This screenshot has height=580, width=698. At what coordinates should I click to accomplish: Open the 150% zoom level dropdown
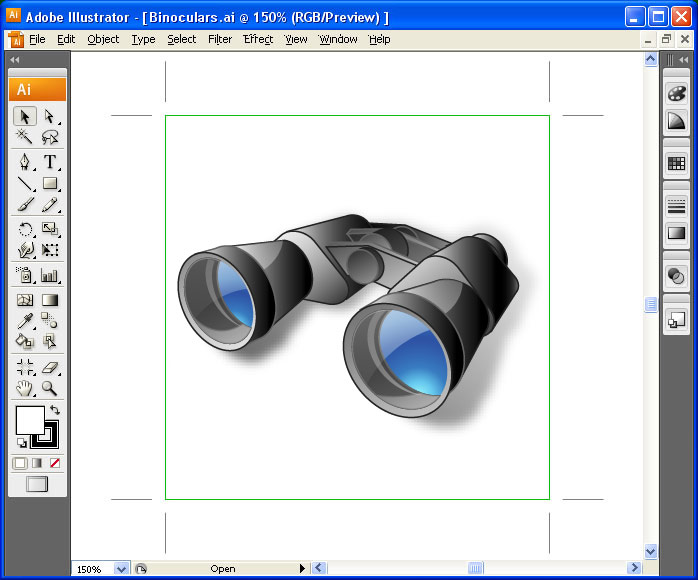coord(121,569)
